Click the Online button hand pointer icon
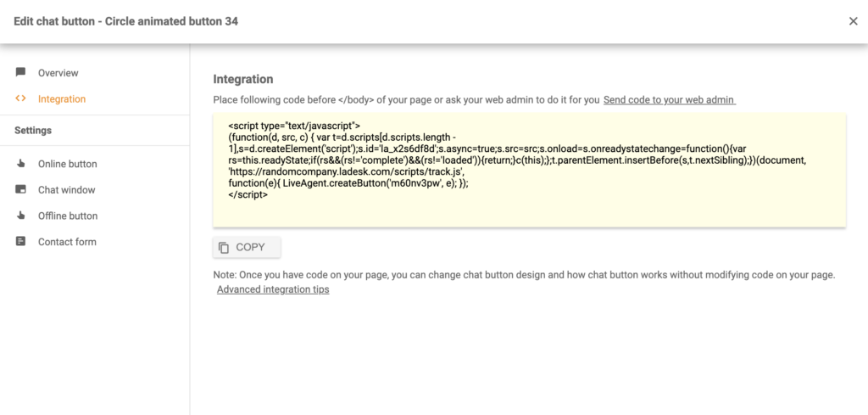868x415 pixels. pyautogui.click(x=20, y=164)
